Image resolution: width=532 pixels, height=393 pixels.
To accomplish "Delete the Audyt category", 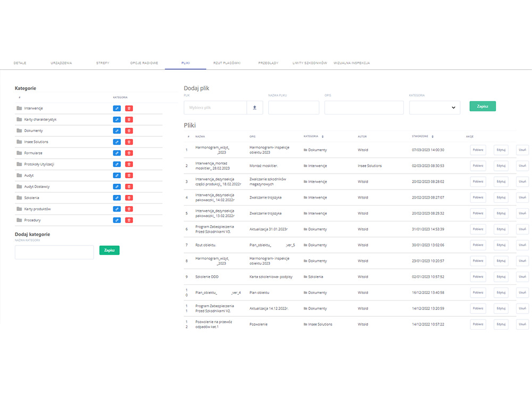I will pyautogui.click(x=129, y=175).
